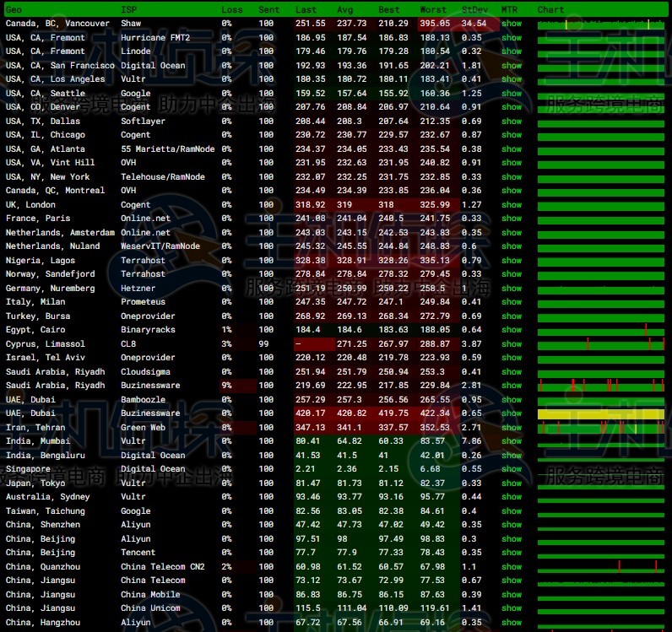
Task: Open MTR show link for Singapore row
Action: click(512, 469)
